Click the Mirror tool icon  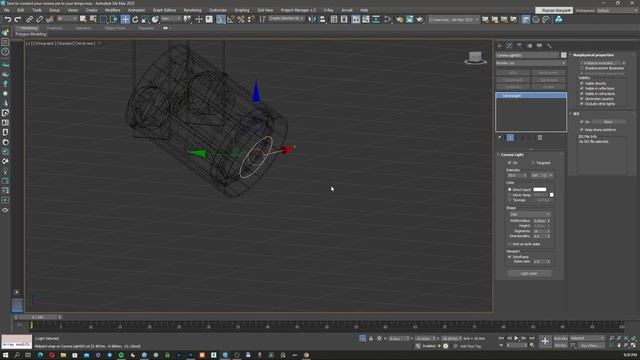point(312,19)
